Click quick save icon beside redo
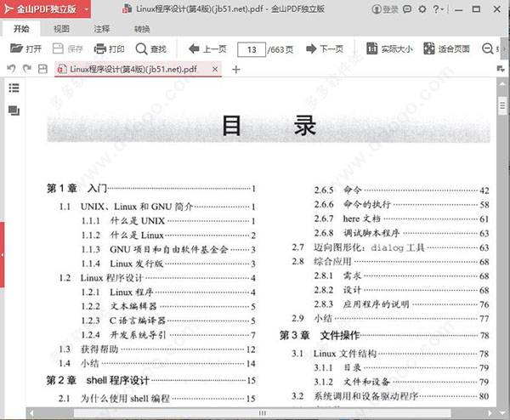Image resolution: width=510 pixels, height=420 pixels. [x=42, y=69]
